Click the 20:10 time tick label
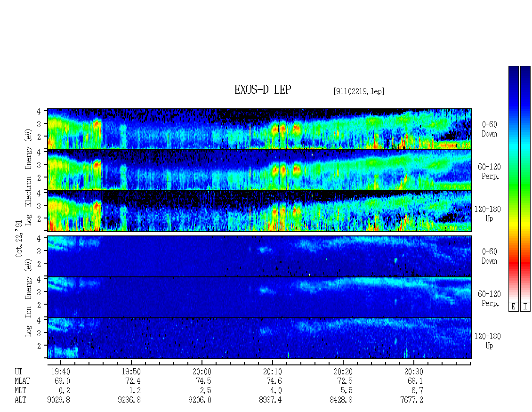The image size is (532, 412). click(x=272, y=372)
